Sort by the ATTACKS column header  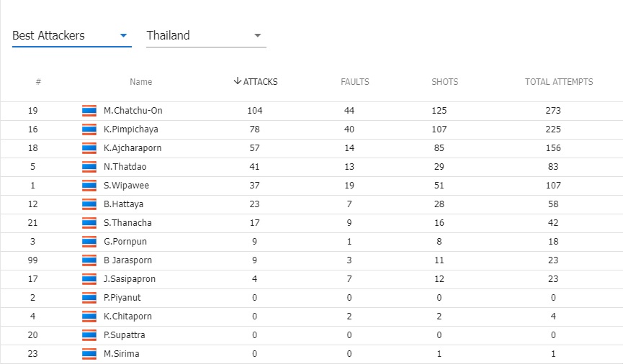[x=260, y=82]
